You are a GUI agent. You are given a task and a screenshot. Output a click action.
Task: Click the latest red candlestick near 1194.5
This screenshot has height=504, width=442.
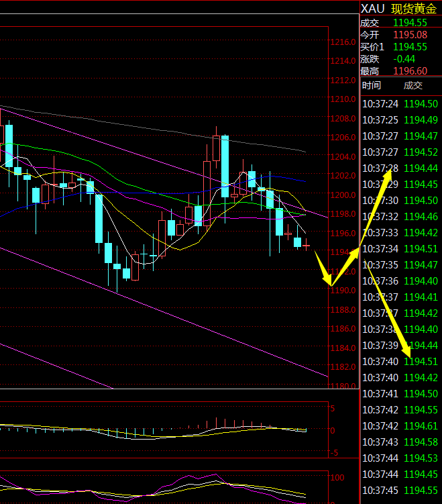coord(307,246)
